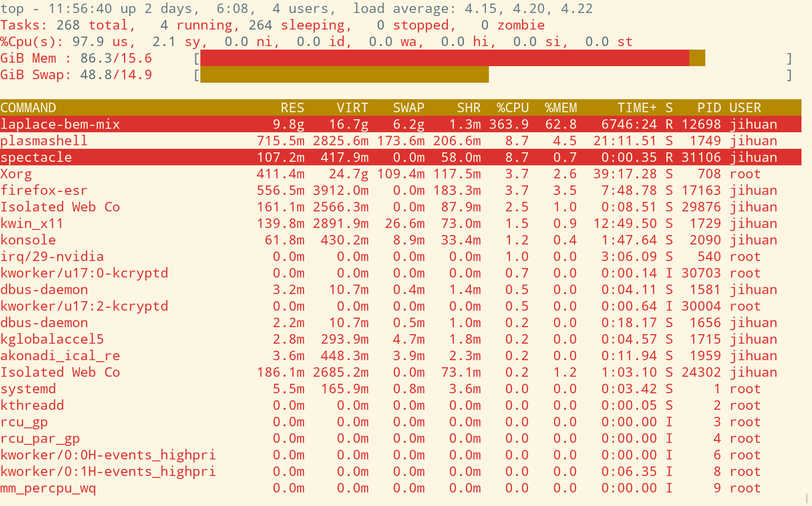Click the %MEM column header
This screenshot has width=812, height=506.
coord(561,108)
